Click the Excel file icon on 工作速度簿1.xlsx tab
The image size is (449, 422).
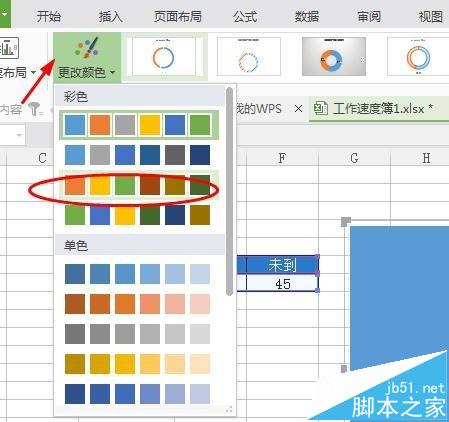coord(321,109)
